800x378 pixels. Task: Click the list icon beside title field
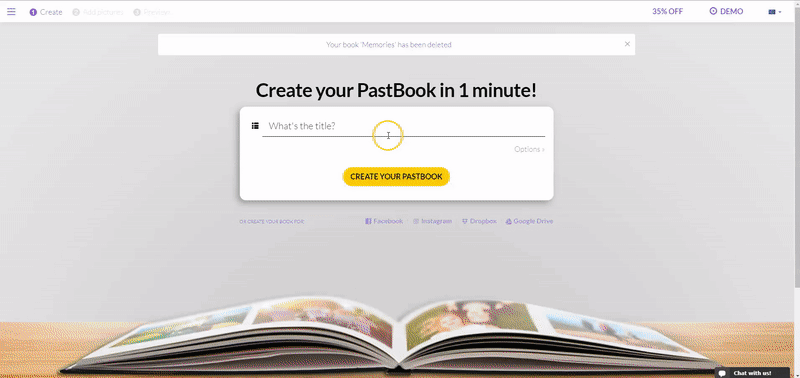[255, 125]
